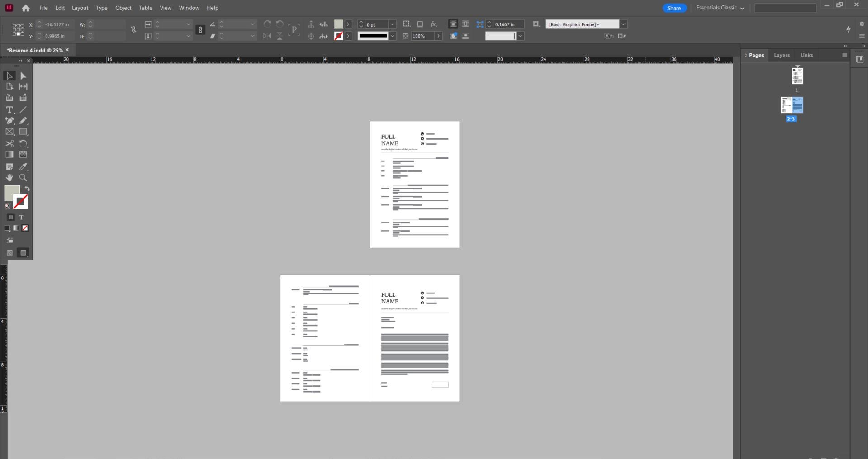Switch to the Links tab
This screenshot has height=459, width=868.
[x=806, y=55]
